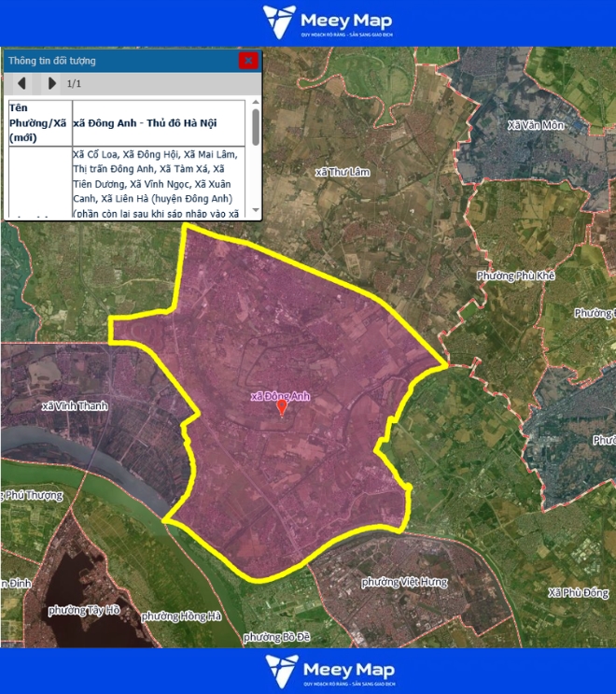The height and width of the screenshot is (694, 616).
Task: Click the Thông tin đối tượng title bar
Action: tap(112, 61)
